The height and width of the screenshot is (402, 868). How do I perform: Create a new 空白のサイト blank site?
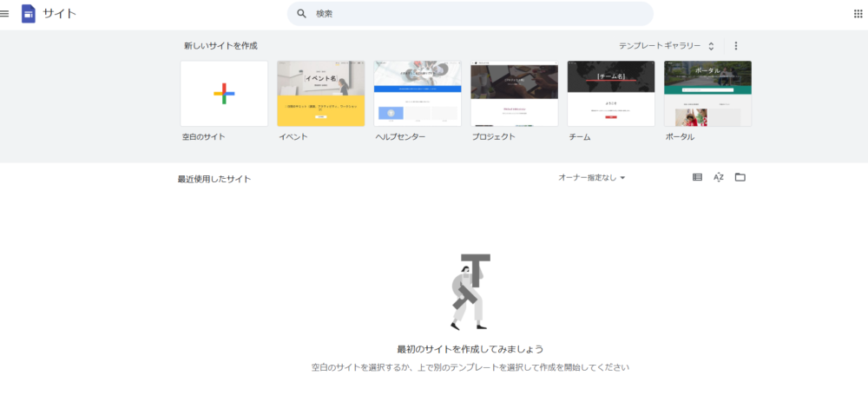coord(224,94)
